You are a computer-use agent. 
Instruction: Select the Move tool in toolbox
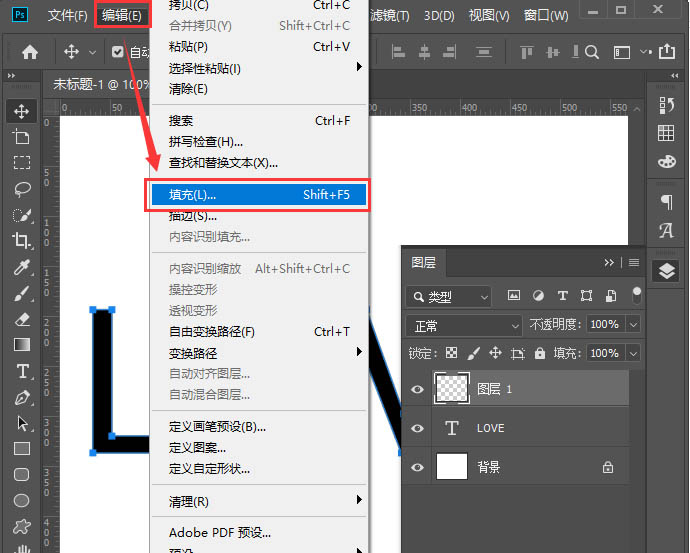click(22, 111)
